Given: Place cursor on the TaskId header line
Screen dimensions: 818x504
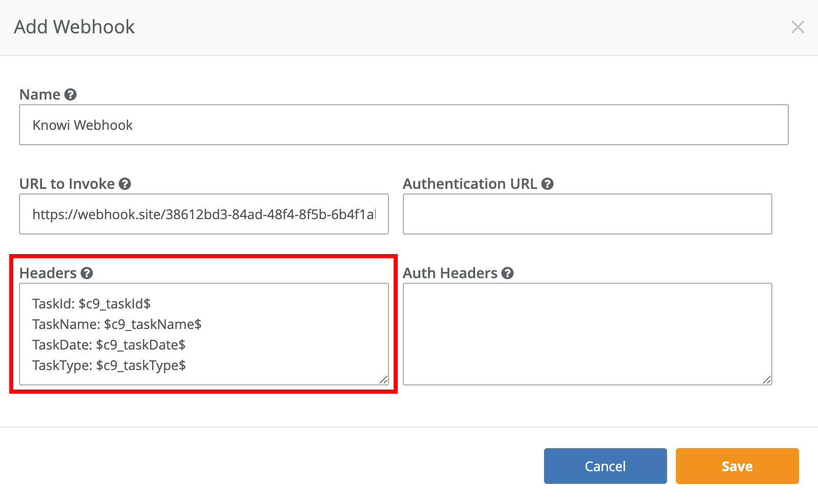Looking at the screenshot, I should [91, 304].
